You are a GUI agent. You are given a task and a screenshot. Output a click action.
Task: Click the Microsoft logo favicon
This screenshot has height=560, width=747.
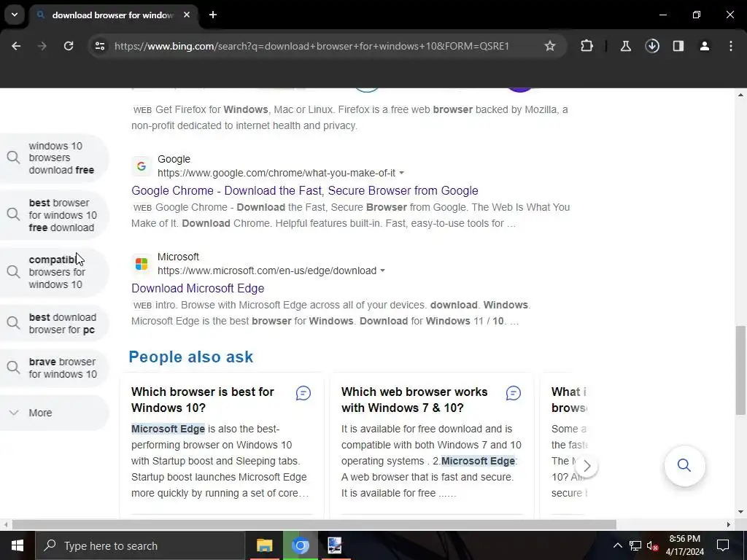(142, 263)
